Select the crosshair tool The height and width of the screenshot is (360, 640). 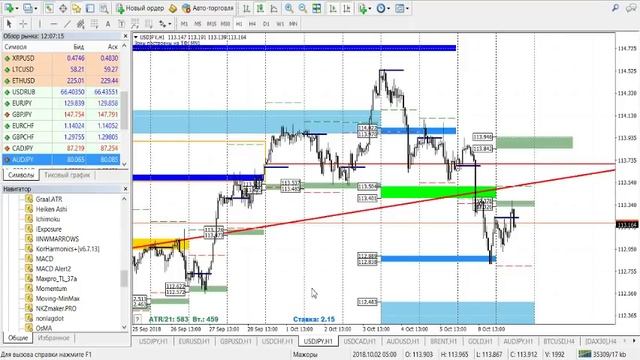pyautogui.click(x=23, y=24)
